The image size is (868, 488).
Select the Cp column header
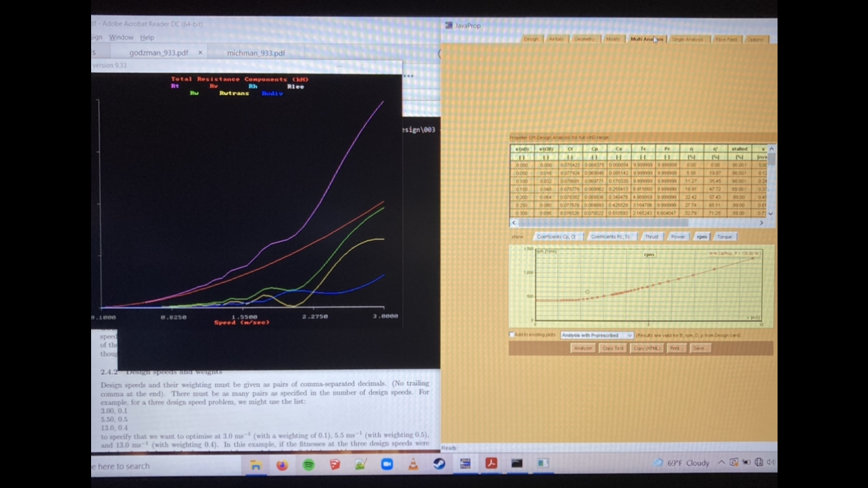pos(595,149)
